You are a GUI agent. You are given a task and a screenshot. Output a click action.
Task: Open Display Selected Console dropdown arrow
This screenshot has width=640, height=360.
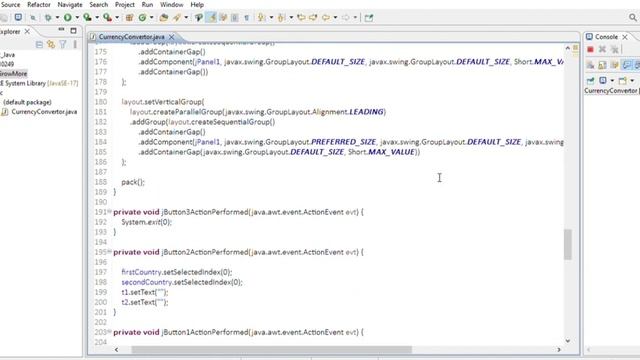pyautogui.click(x=612, y=80)
